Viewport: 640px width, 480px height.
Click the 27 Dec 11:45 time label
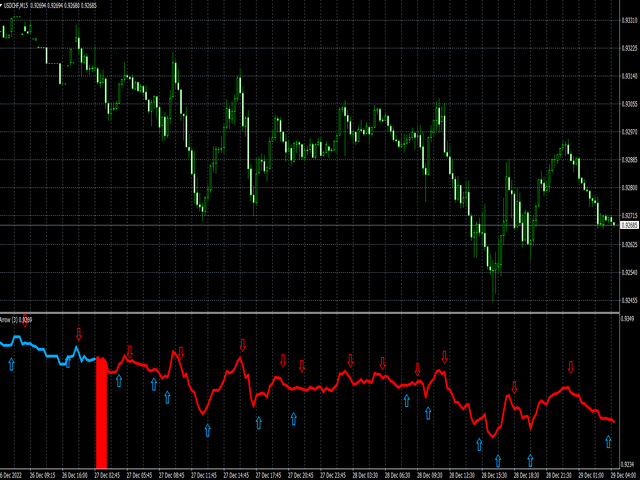(x=204, y=476)
